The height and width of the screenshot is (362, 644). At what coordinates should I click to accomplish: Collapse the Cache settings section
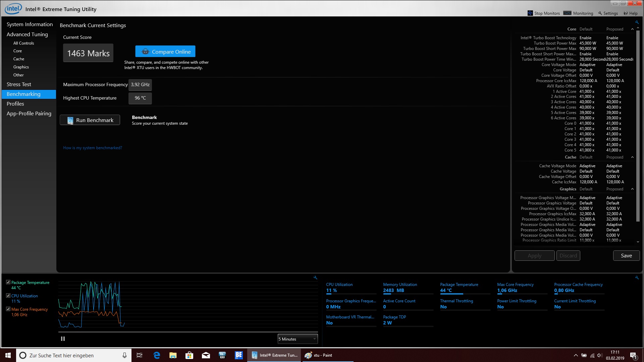[x=632, y=157]
